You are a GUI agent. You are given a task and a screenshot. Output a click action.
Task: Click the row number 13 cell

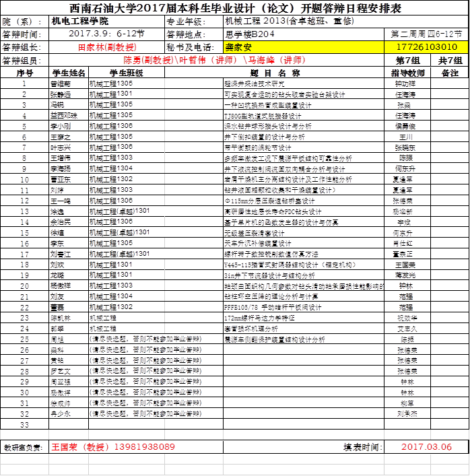point(24,211)
